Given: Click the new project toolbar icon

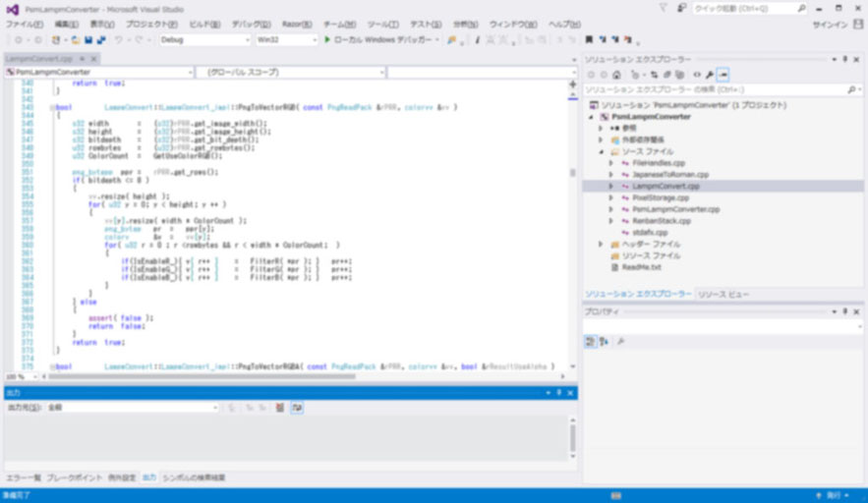Looking at the screenshot, I should [x=56, y=40].
